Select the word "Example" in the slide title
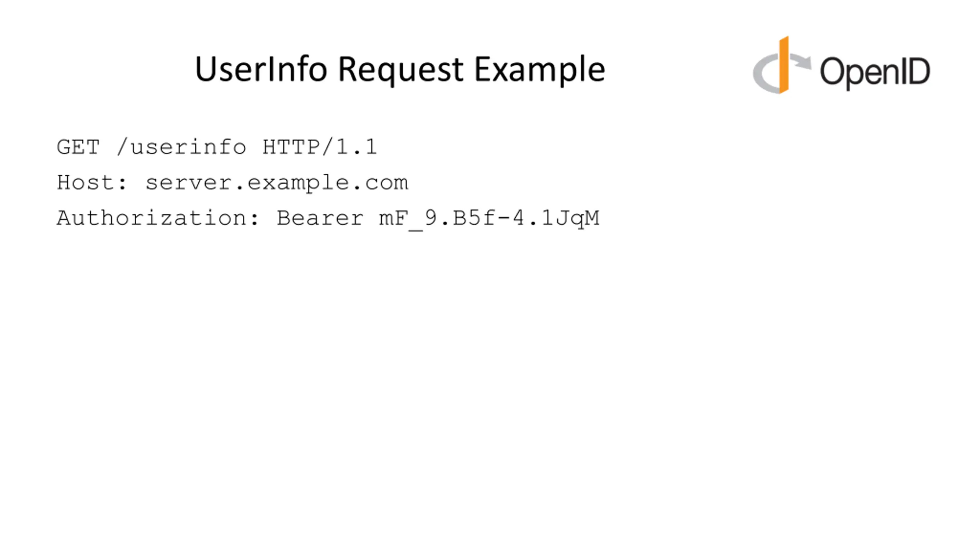 point(540,69)
